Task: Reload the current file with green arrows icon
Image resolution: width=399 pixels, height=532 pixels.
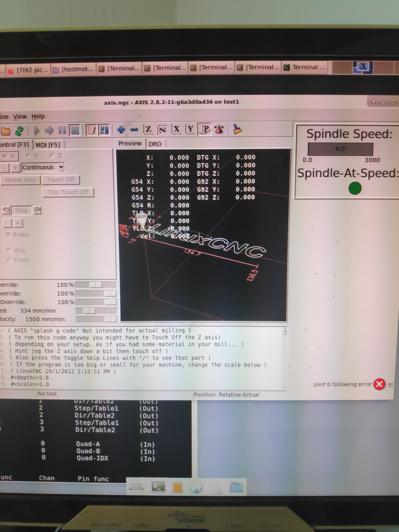Action: (x=19, y=131)
